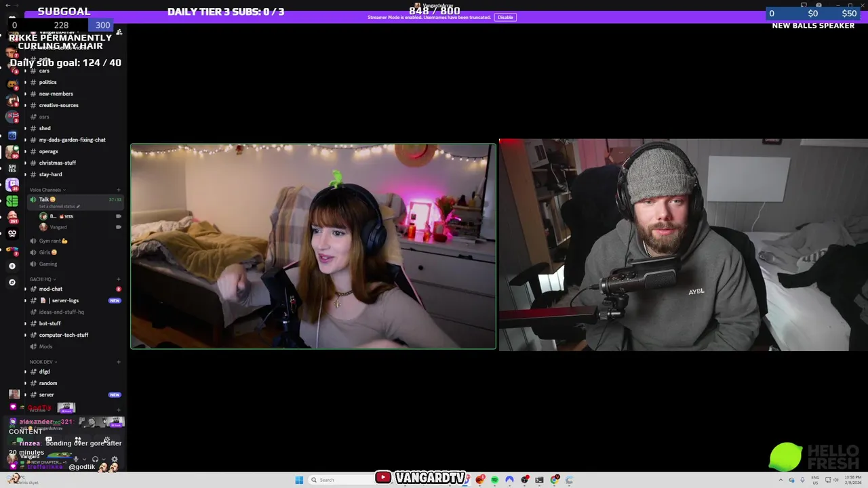Open the SPIRES server icon
The height and width of the screenshot is (488, 868).
coord(12,167)
